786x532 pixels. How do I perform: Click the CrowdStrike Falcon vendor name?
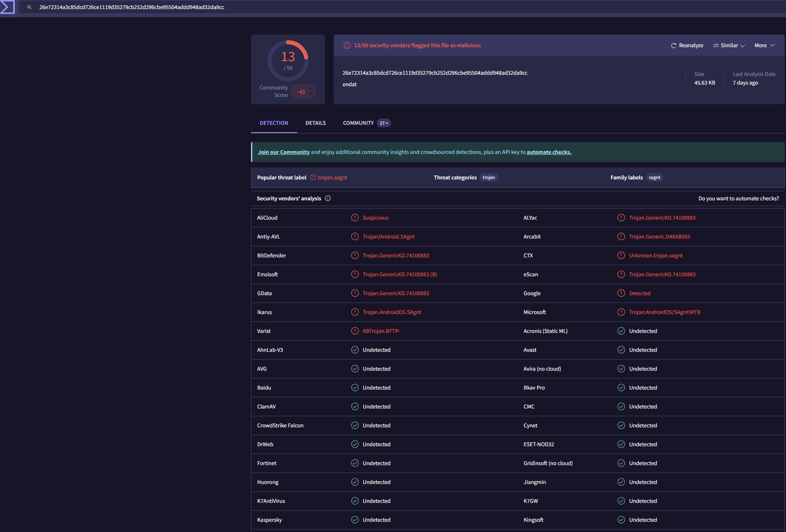pos(280,426)
